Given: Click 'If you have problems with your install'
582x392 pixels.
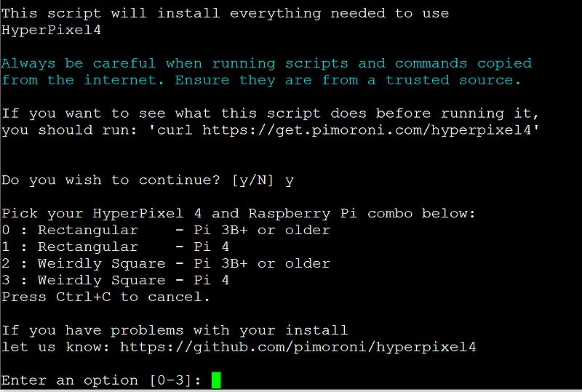Looking at the screenshot, I should [175, 330].
